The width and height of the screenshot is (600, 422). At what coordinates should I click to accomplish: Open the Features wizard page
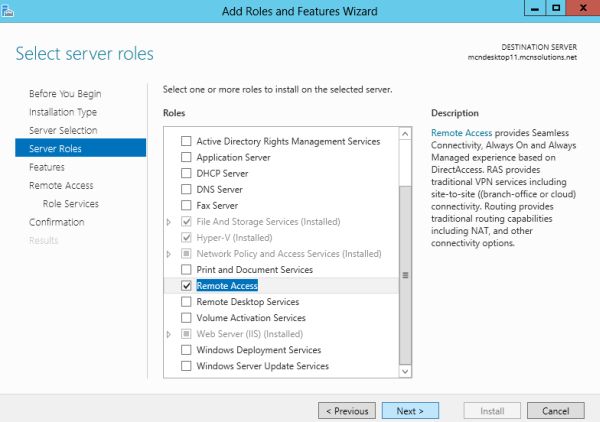pyautogui.click(x=47, y=167)
